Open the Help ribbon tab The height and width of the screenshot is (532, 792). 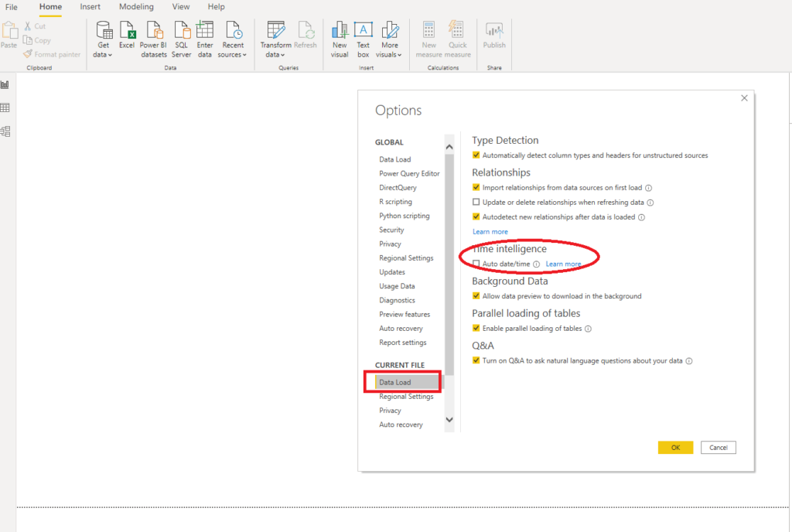click(217, 7)
